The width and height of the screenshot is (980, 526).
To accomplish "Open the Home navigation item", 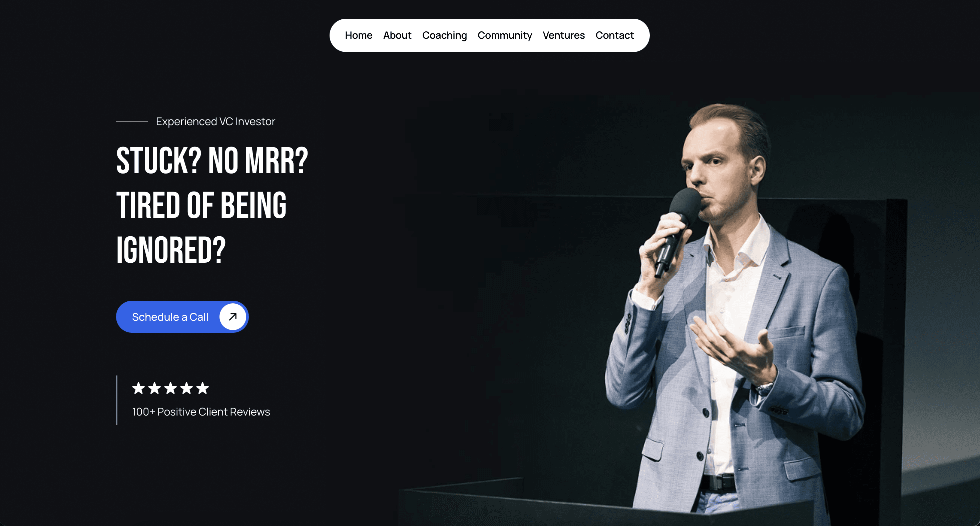I will [x=359, y=35].
